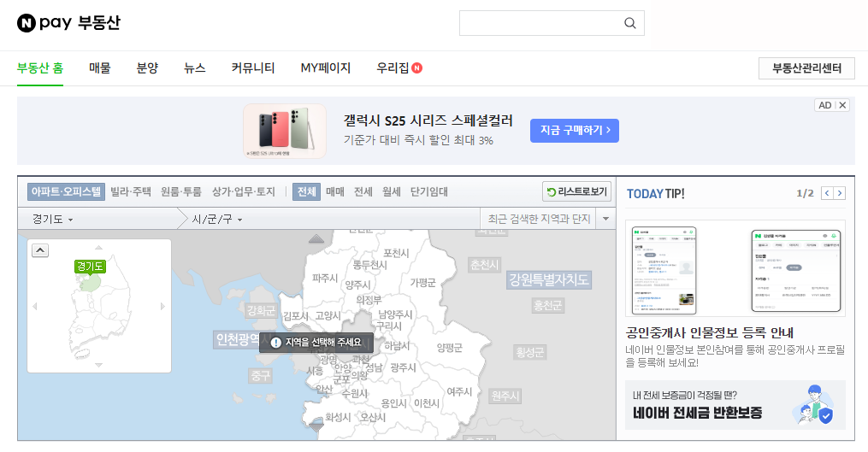This screenshot has height=452, width=868.
Task: Click the alert icon in 지역을 선택해 주세요 tooltip
Action: 275,343
